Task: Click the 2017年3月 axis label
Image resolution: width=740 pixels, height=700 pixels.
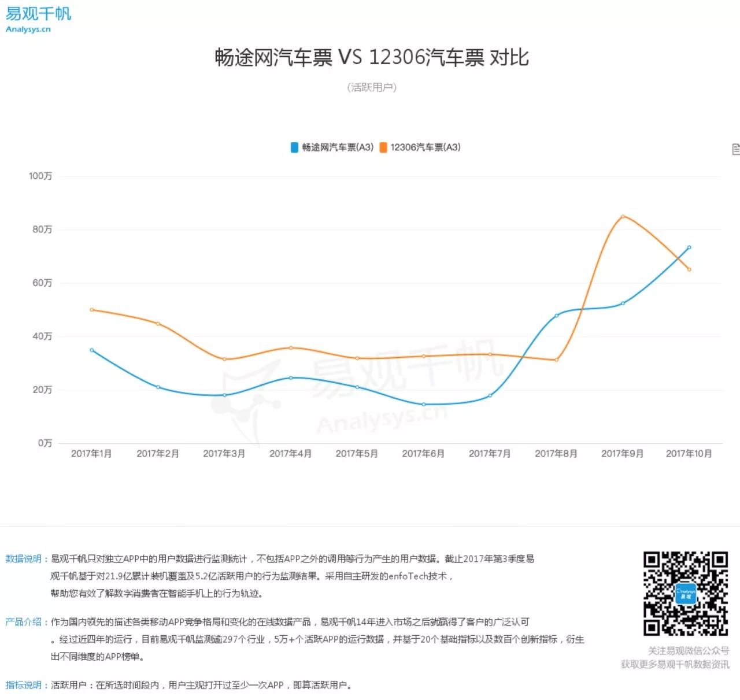Action: 224,454
